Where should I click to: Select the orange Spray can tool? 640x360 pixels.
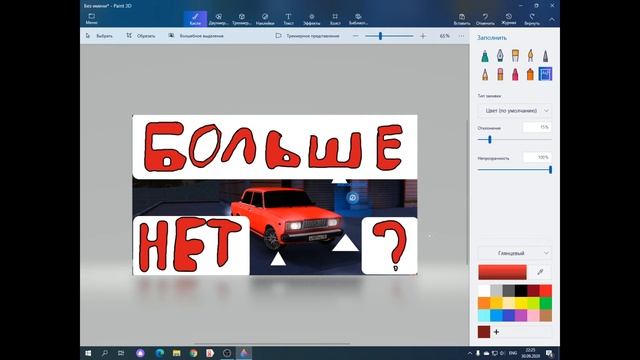pos(530,74)
